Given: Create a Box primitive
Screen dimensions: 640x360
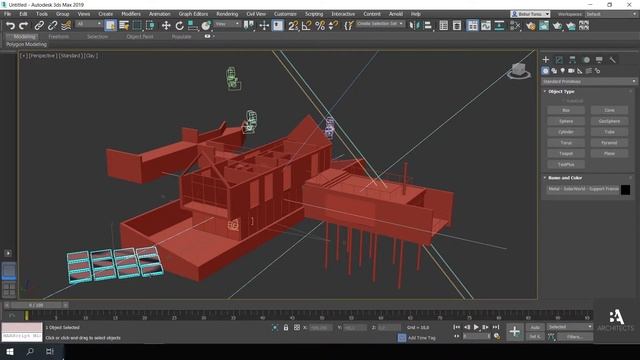Looking at the screenshot, I should (x=566, y=110).
